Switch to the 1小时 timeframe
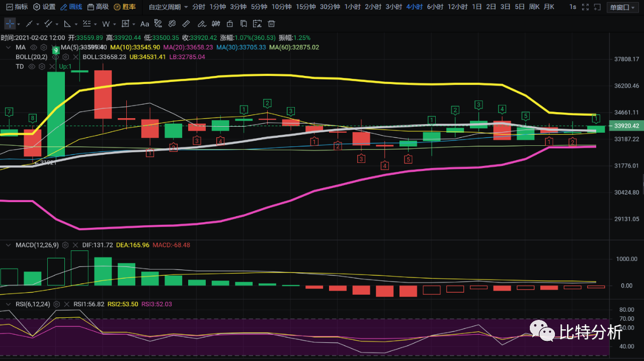 pos(353,7)
